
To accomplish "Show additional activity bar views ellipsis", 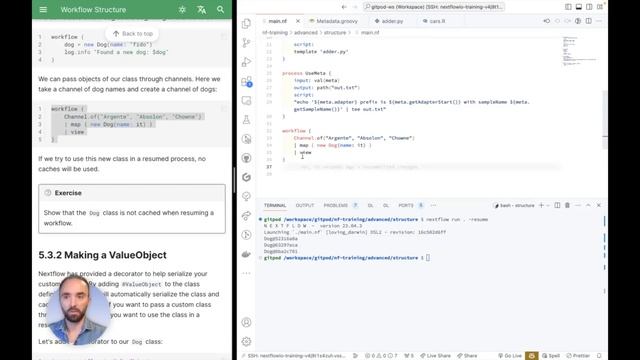I will click(x=246, y=273).
